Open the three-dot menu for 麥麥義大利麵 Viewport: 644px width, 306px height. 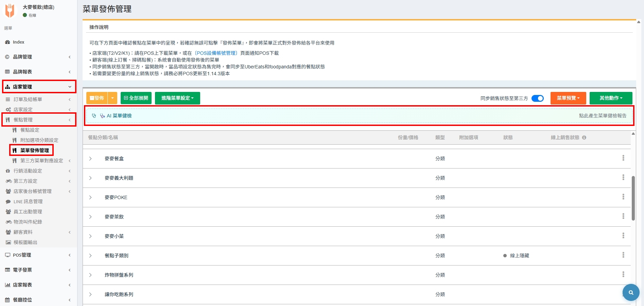[x=623, y=177]
